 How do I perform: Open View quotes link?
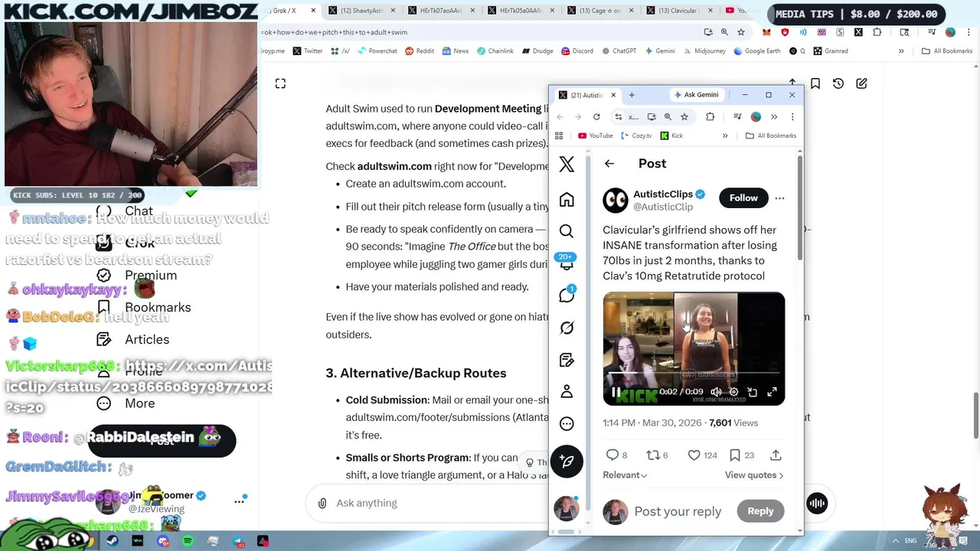click(x=754, y=475)
